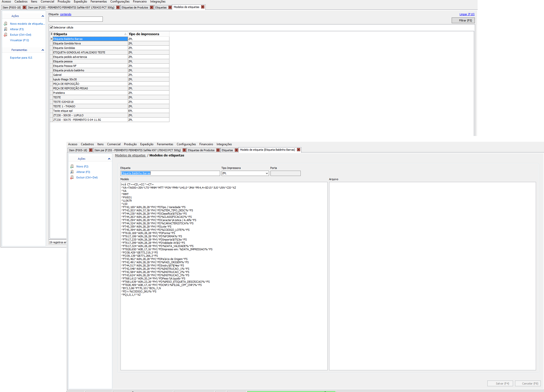Image resolution: width=544 pixels, height=392 pixels.
Task: Click Novo modelo de etiqueta link
Action: coord(27,24)
